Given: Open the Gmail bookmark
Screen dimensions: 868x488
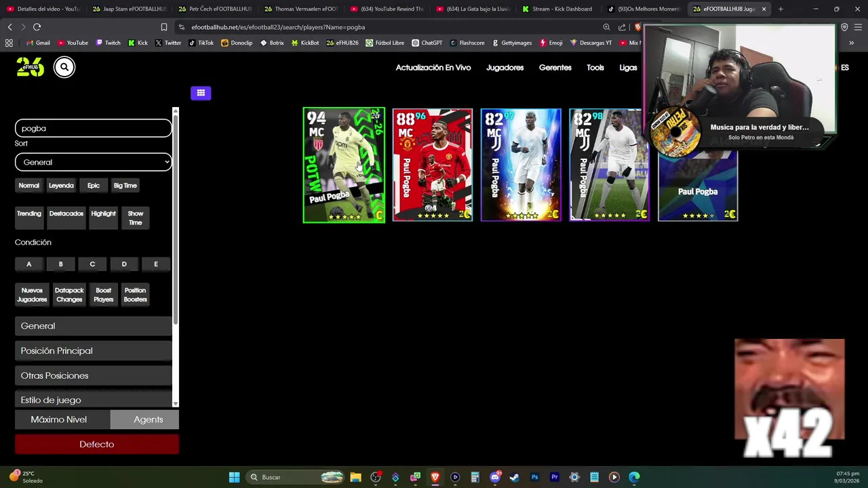Looking at the screenshot, I should pos(37,43).
